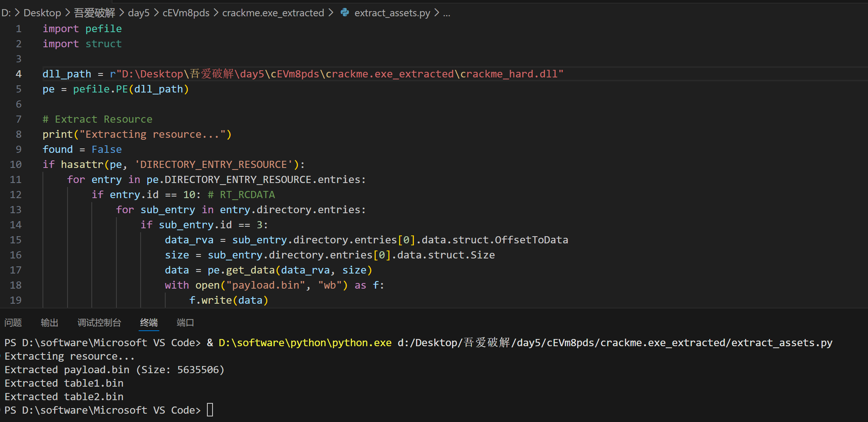Click the D: drive breadcrumb
Image resolution: width=868 pixels, height=422 pixels.
point(6,13)
